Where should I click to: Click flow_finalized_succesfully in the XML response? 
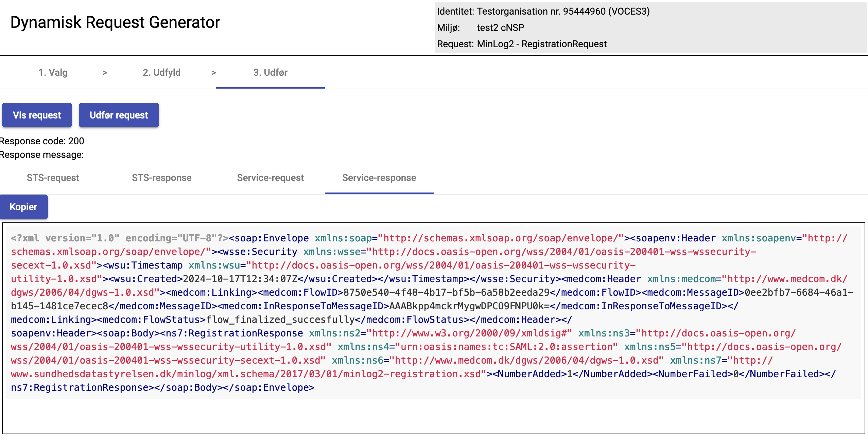[280, 320]
